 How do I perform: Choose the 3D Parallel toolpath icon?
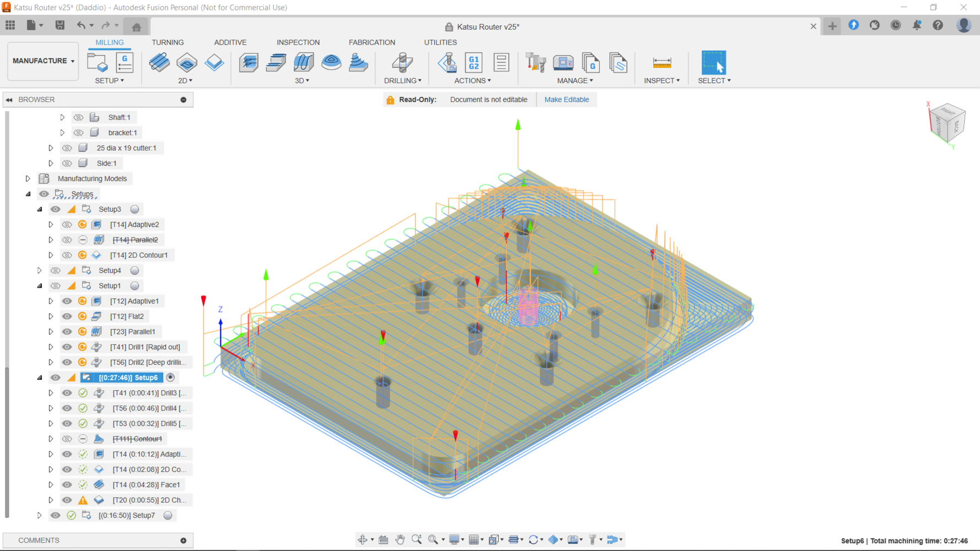coord(303,62)
